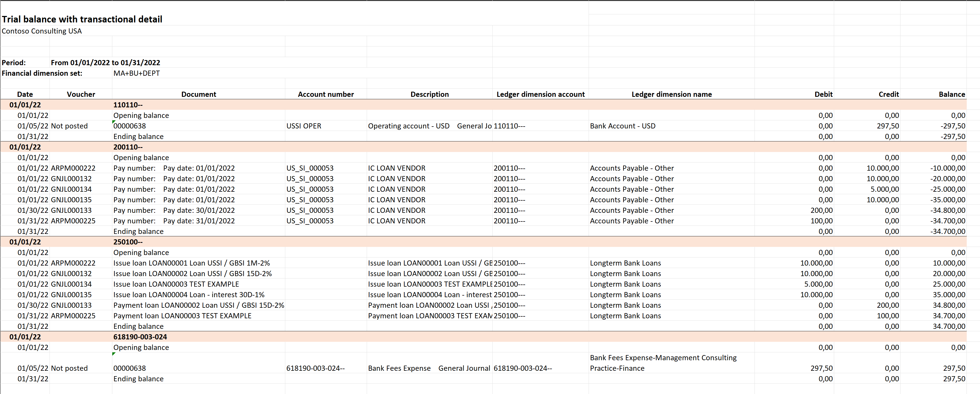This screenshot has height=394, width=980.
Task: Click the credit amount '5.000,00'
Action: 884,189
